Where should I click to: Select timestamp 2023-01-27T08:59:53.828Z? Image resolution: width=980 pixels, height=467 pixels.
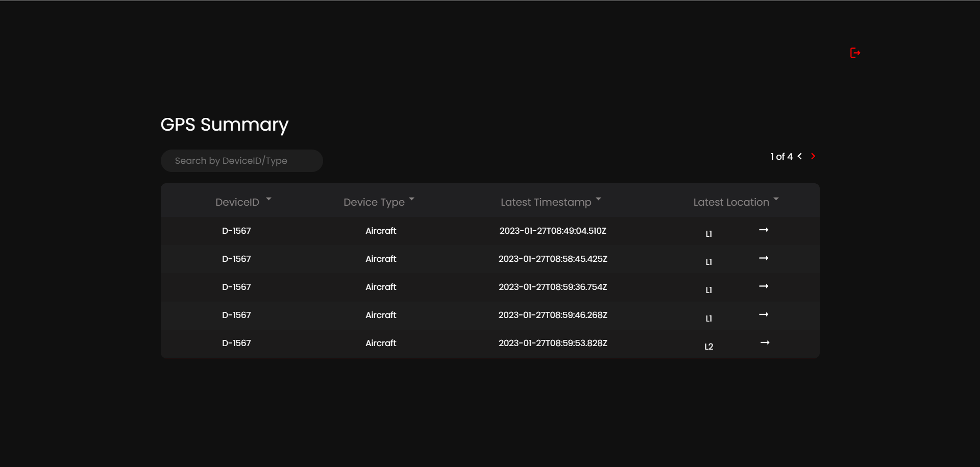point(553,343)
